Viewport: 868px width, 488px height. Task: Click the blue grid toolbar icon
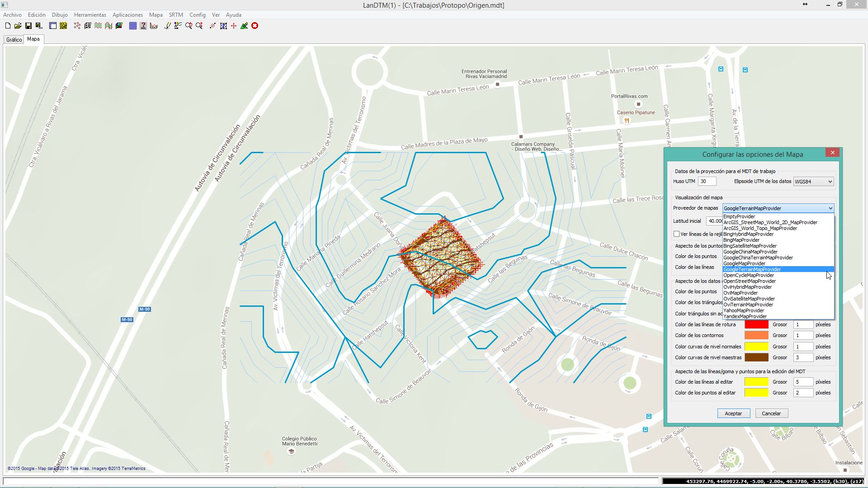point(133,26)
